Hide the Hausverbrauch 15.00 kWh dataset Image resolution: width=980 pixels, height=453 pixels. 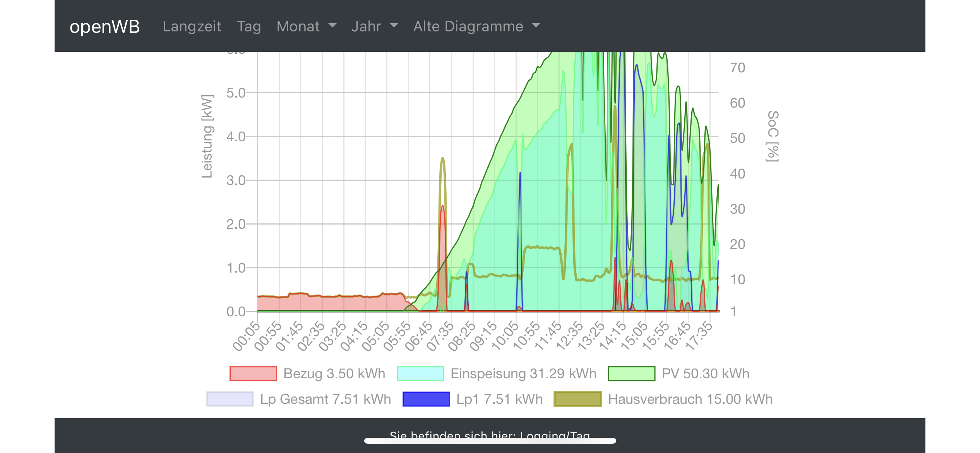(690, 399)
